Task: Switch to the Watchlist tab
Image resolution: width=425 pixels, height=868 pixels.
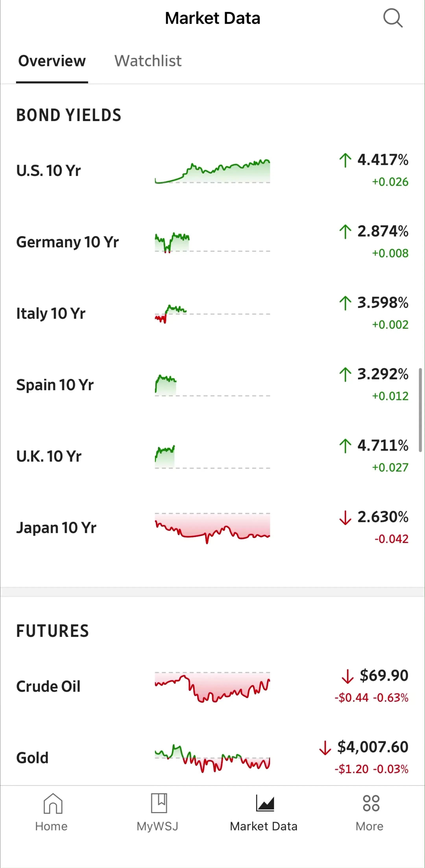Action: (x=148, y=61)
